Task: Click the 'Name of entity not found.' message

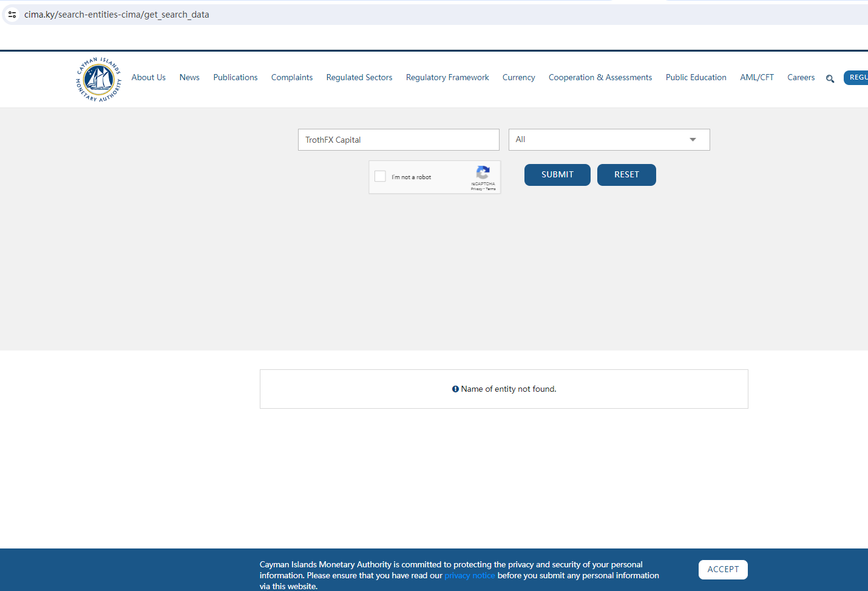Action: pyautogui.click(x=504, y=389)
